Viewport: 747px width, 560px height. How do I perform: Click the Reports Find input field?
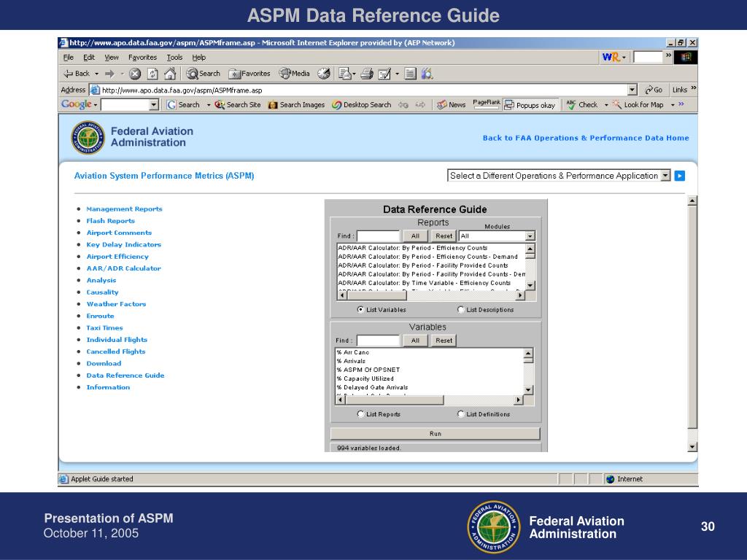click(379, 236)
